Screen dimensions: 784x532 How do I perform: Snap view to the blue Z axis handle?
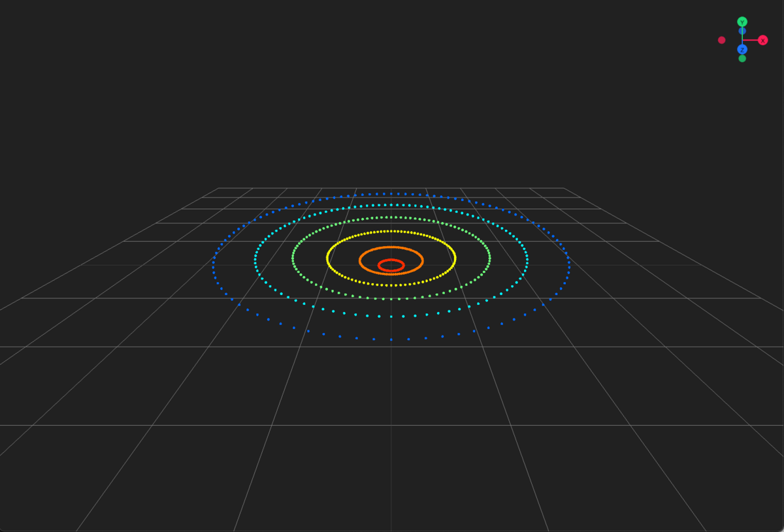pyautogui.click(x=742, y=50)
